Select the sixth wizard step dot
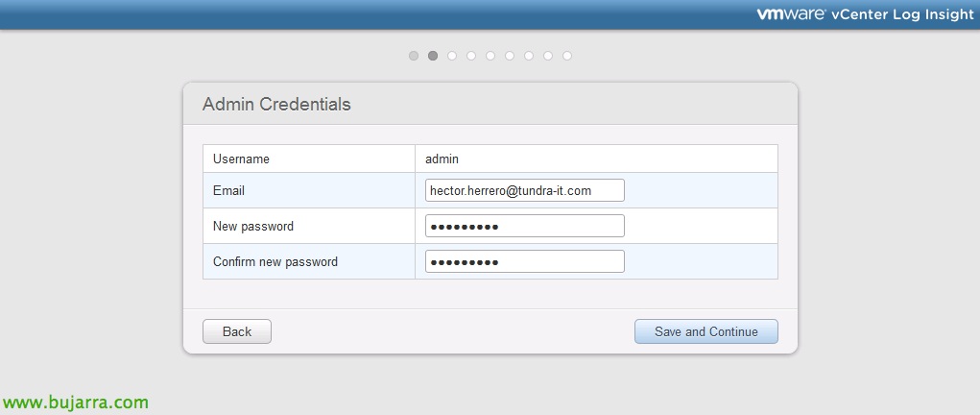This screenshot has width=980, height=415. click(510, 56)
